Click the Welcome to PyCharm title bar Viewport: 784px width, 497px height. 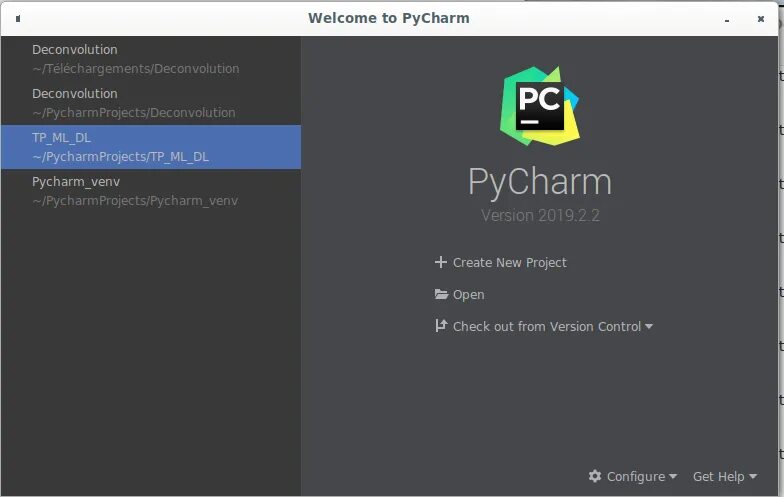389,18
